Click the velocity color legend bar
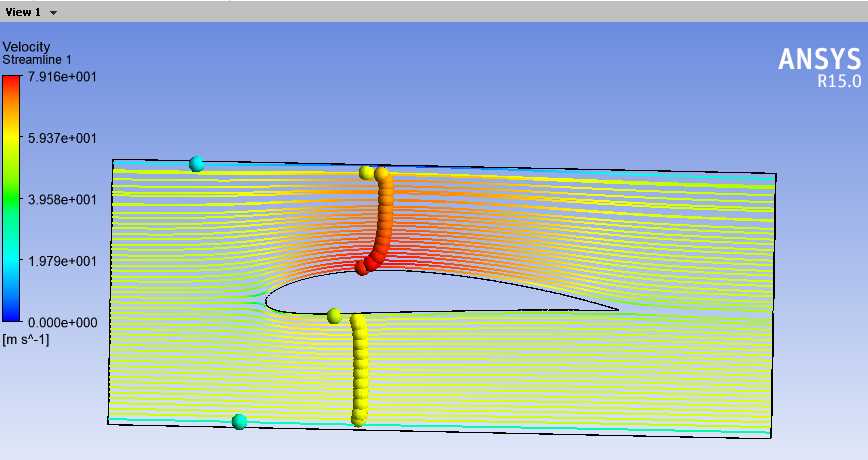Screen dimensions: 868x460 coord(11,199)
